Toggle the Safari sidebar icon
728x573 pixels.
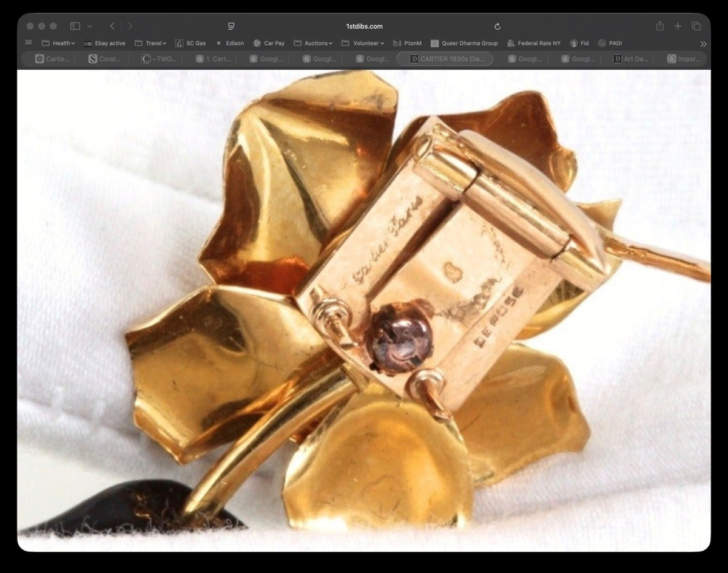(75, 26)
